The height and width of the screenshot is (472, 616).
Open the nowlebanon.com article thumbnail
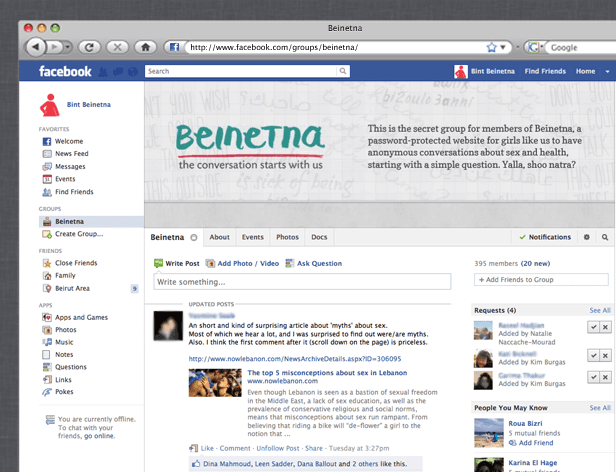[x=215, y=383]
